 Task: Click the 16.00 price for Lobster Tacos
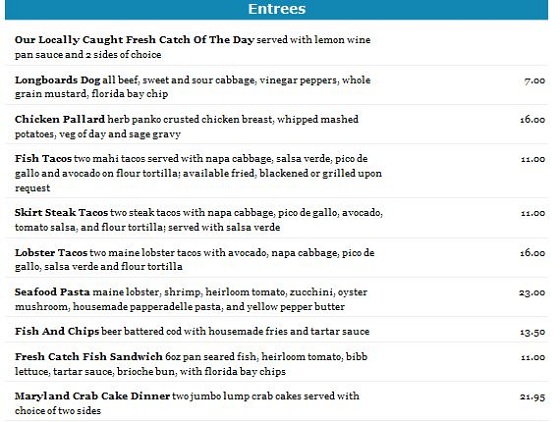tap(532, 253)
